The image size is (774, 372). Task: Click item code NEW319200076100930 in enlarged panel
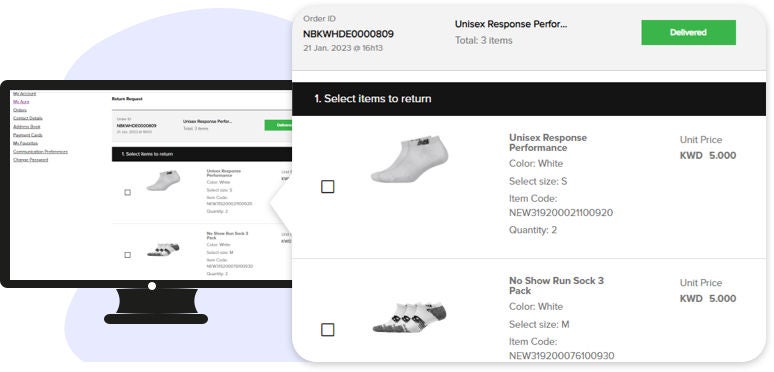point(562,356)
